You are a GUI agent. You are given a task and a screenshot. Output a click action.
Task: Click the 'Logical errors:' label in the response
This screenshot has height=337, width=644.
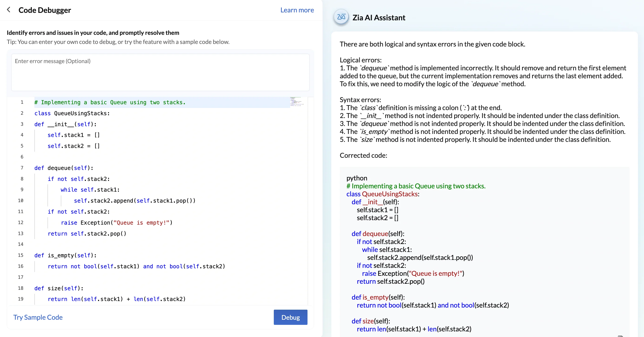pyautogui.click(x=361, y=60)
